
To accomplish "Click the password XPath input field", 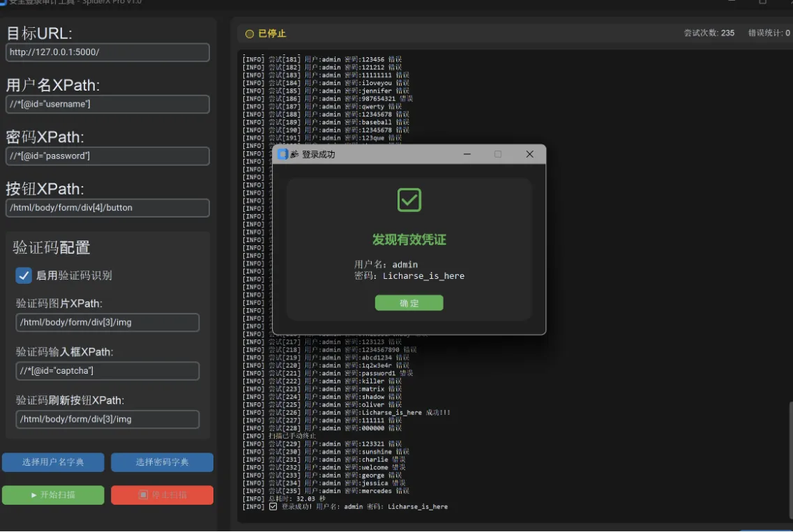I will [107, 155].
